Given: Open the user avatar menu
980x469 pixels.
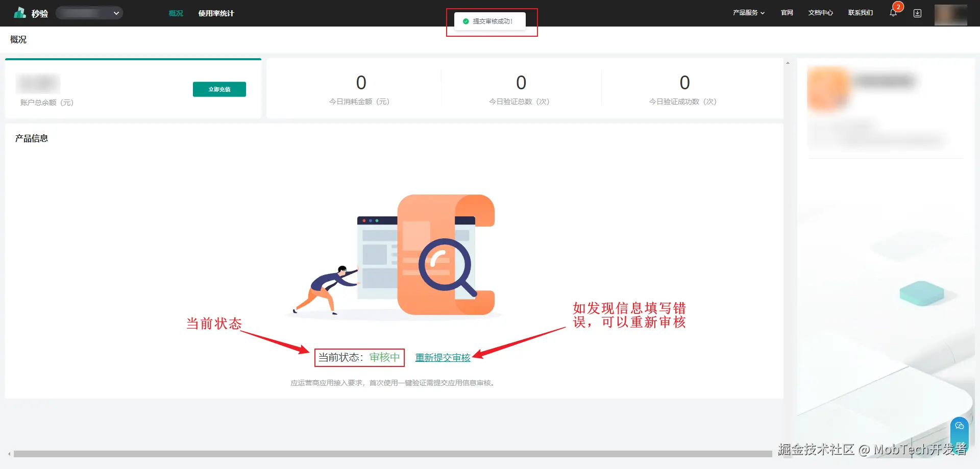Looking at the screenshot, I should coord(950,14).
